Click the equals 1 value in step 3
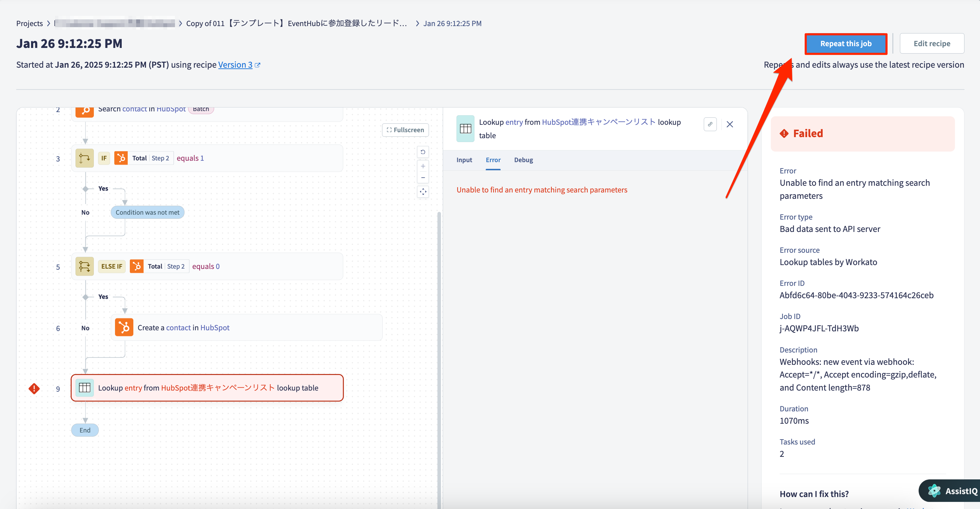 [x=190, y=158]
